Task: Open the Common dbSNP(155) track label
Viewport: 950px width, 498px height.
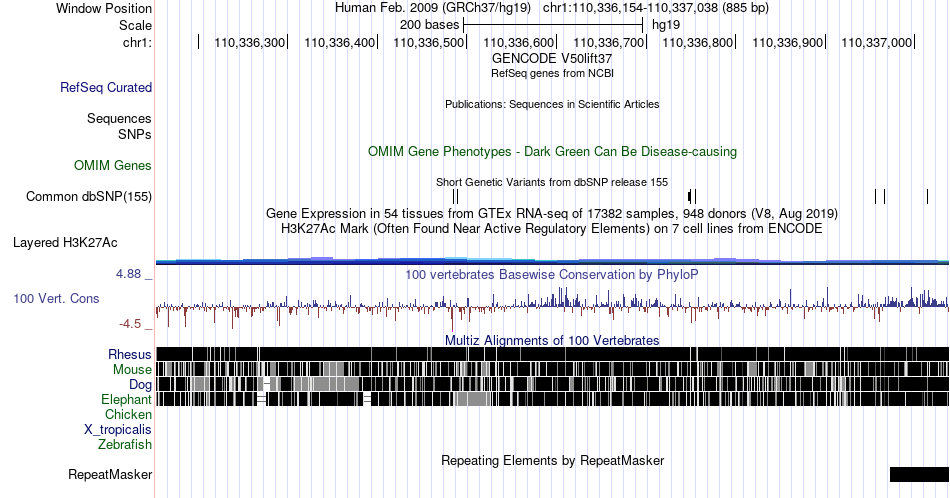Action: pos(89,196)
